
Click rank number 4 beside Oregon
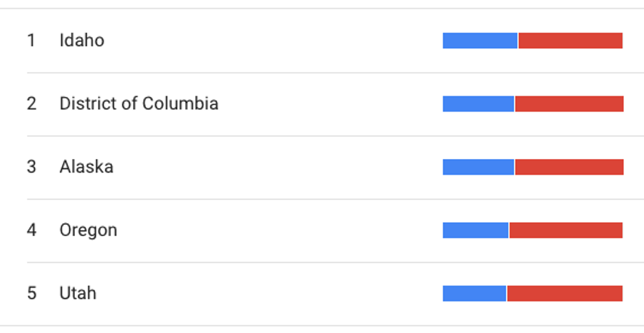tap(32, 230)
